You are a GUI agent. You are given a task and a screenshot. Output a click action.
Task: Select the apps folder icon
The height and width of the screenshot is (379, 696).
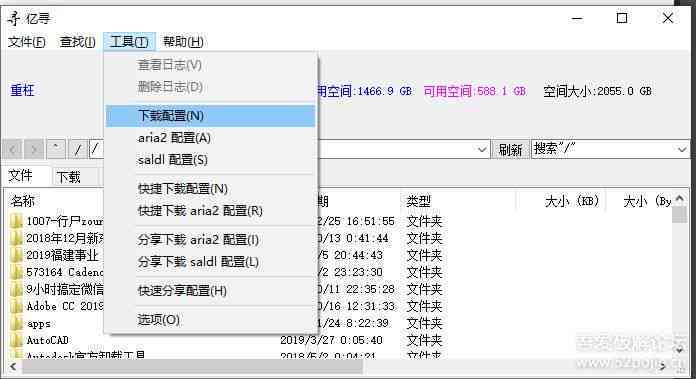[x=16, y=324]
